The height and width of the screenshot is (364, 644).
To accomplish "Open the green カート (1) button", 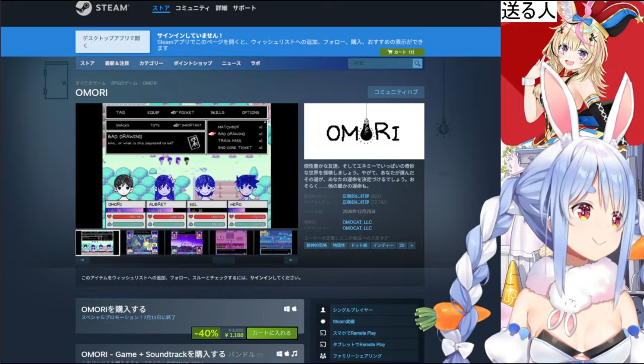I will pos(402,52).
